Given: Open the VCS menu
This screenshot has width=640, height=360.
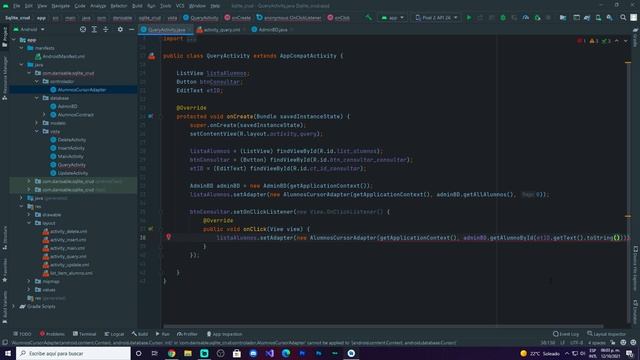Looking at the screenshot, I should tap(180, 6).
